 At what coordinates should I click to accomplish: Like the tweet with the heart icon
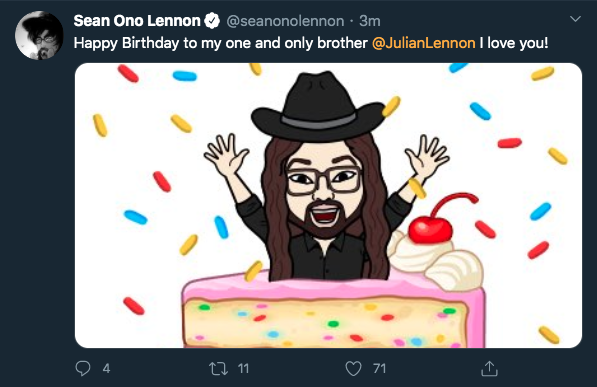coord(353,369)
